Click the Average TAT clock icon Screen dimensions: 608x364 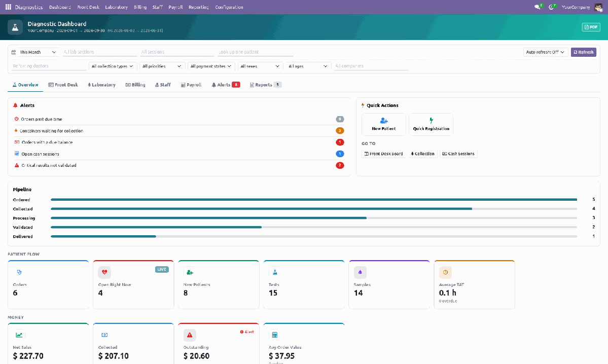445,272
